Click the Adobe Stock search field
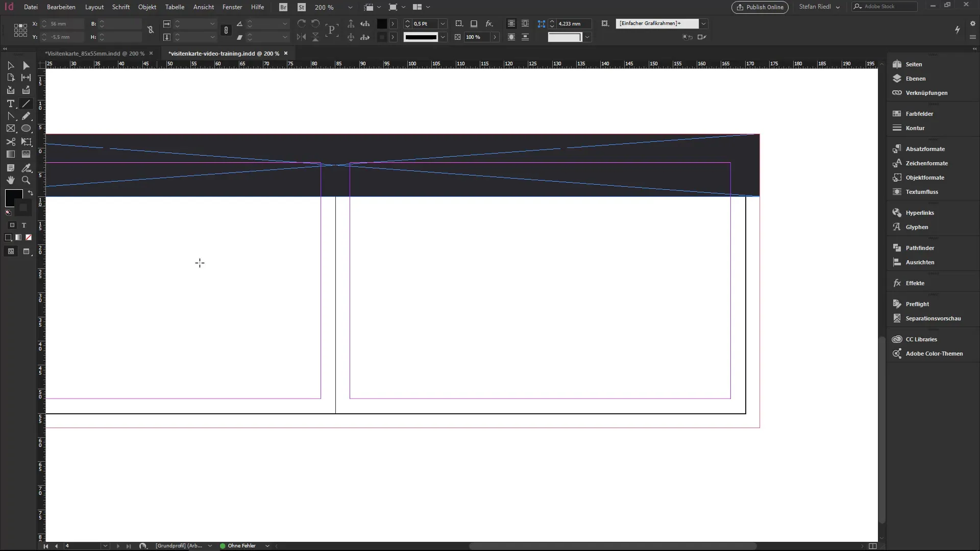The image size is (980, 551). pos(885,7)
